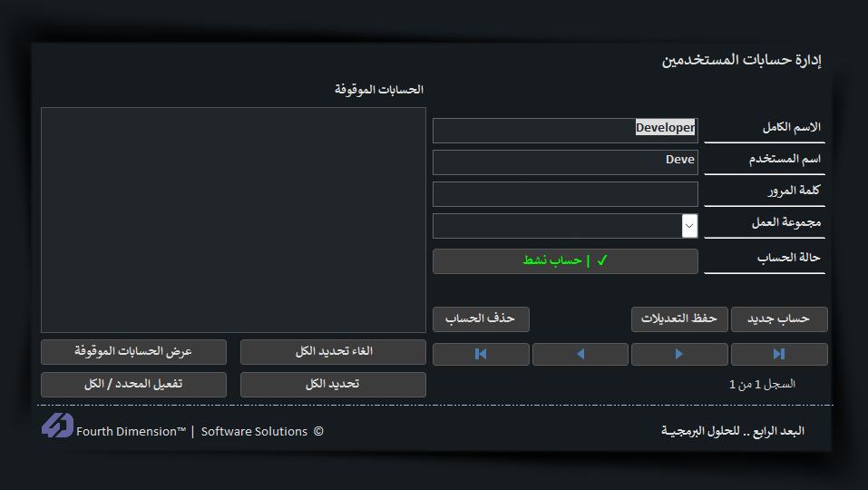The image size is (868, 490).
Task: Save changes with 'حفظ التعديلات' button
Action: pyautogui.click(x=679, y=319)
